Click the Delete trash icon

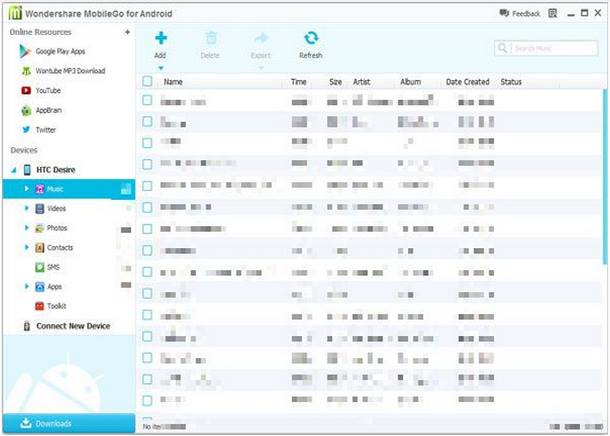[x=211, y=38]
